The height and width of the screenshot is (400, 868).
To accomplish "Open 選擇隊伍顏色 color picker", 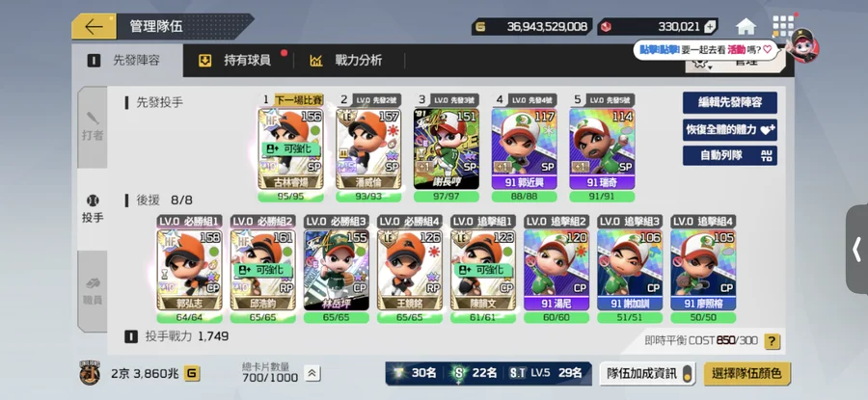I will pyautogui.click(x=746, y=373).
